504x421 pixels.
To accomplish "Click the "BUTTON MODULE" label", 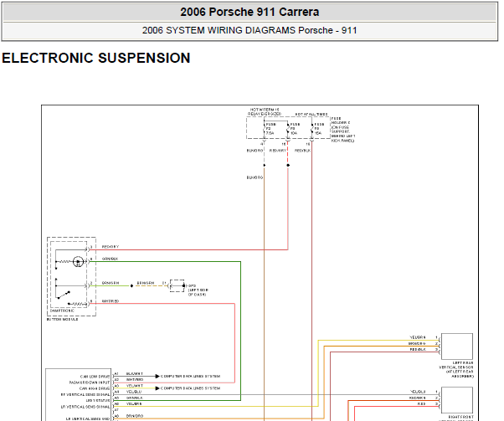I will click(x=62, y=319).
